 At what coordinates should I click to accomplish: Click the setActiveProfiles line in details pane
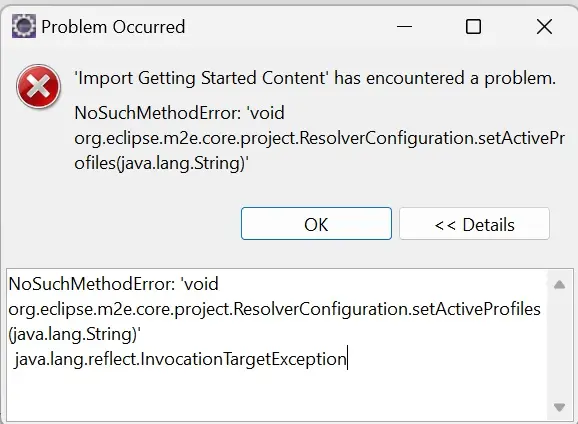tap(275, 309)
